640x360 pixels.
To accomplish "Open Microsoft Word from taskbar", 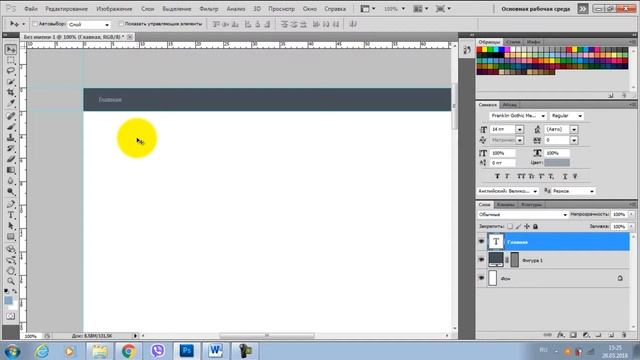I will (x=215, y=351).
